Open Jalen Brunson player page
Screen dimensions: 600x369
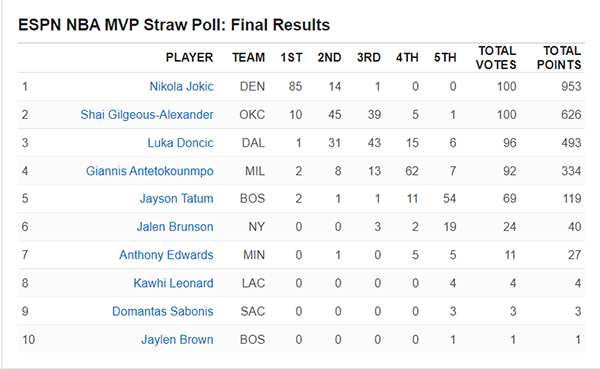pyautogui.click(x=175, y=227)
